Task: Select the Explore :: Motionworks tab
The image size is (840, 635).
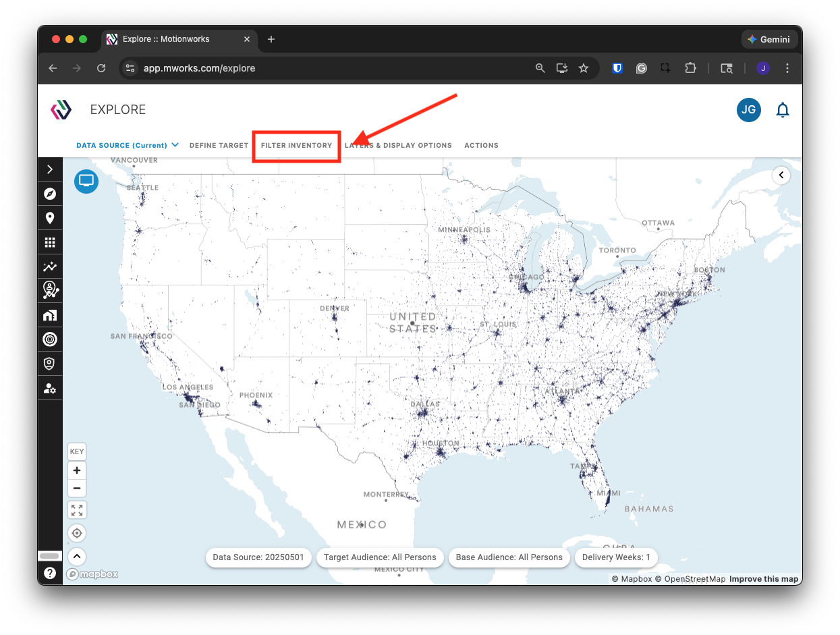Action: point(179,39)
